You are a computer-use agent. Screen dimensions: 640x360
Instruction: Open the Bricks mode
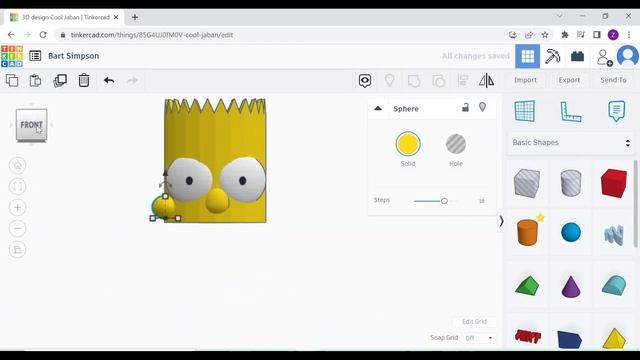(578, 56)
